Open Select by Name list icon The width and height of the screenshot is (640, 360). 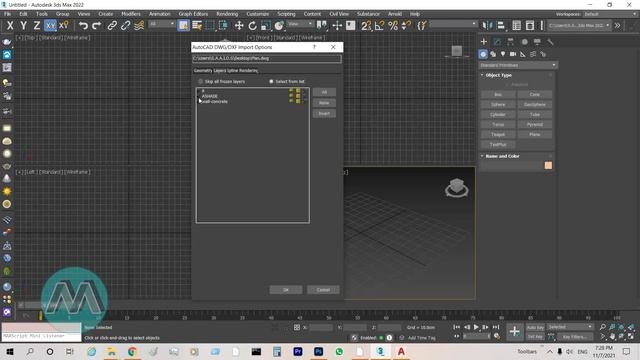point(197,26)
